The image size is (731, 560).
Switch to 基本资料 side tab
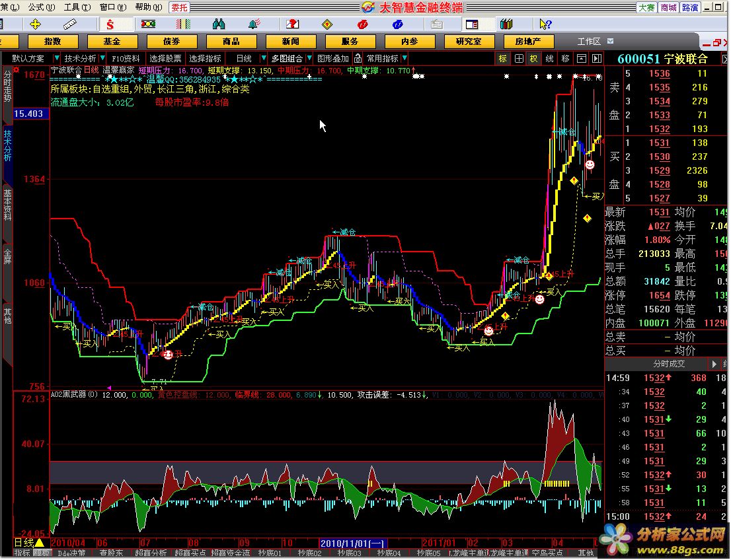(7, 205)
